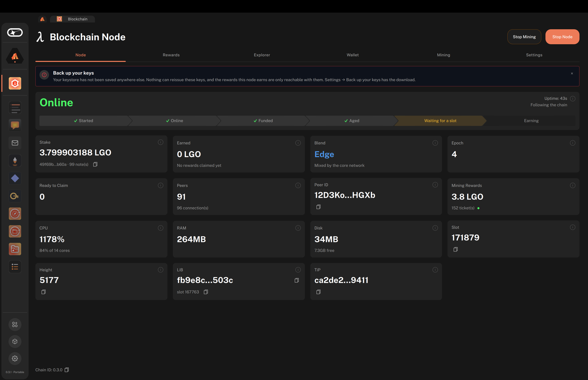
Task: Click the Waiting for a slot step
Action: [x=440, y=121]
